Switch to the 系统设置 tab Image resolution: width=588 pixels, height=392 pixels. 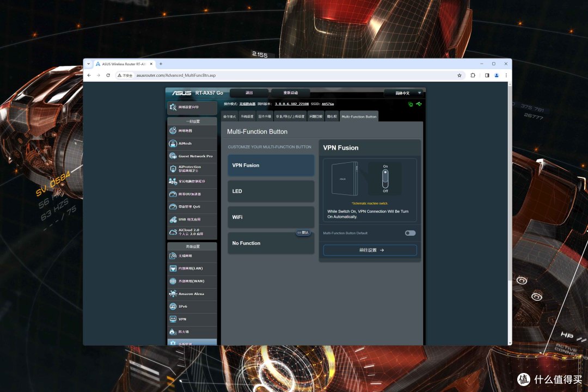(247, 117)
